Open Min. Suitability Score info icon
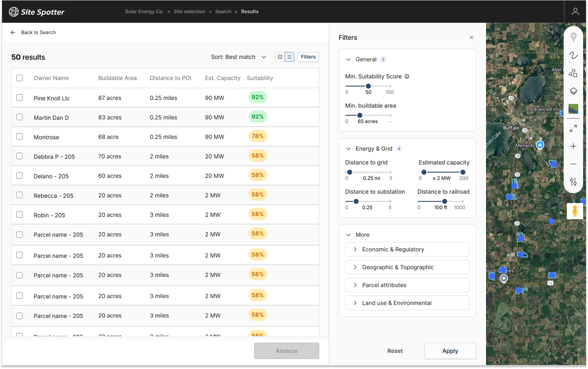 (407, 76)
